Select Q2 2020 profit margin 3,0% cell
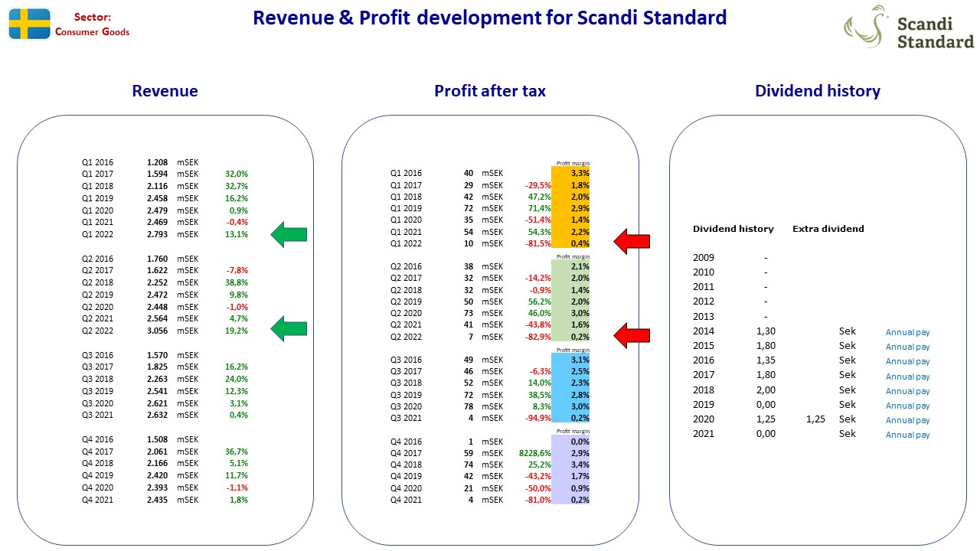 point(570,313)
